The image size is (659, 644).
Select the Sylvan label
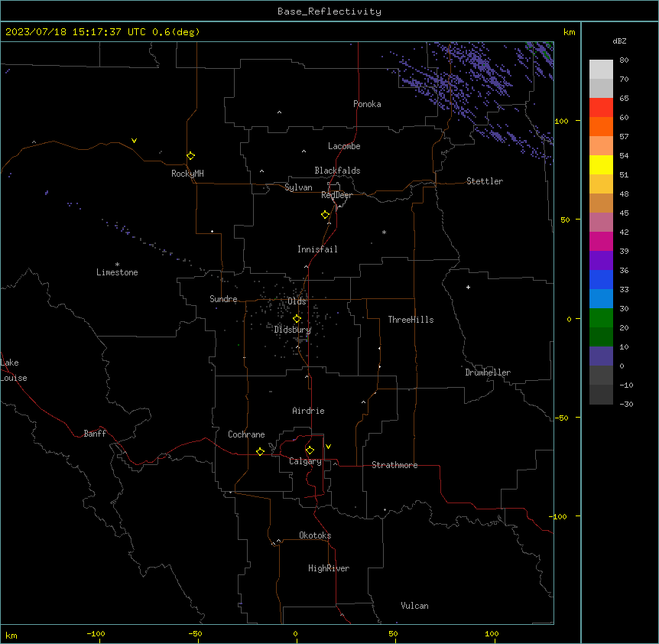(298, 187)
